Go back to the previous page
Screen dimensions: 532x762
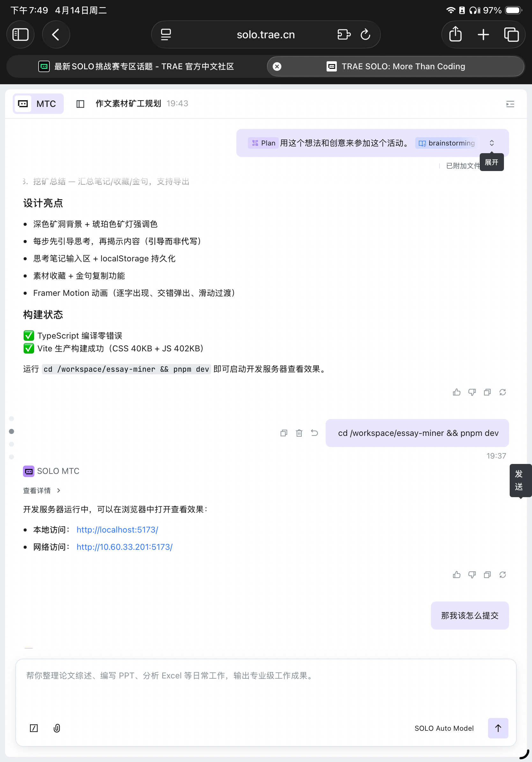[x=56, y=34]
